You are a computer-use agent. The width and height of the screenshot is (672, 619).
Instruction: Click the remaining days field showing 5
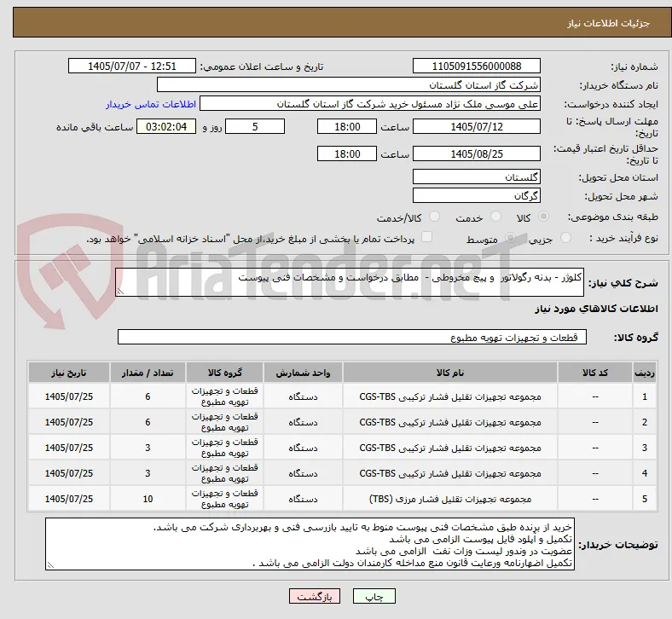pyautogui.click(x=255, y=127)
